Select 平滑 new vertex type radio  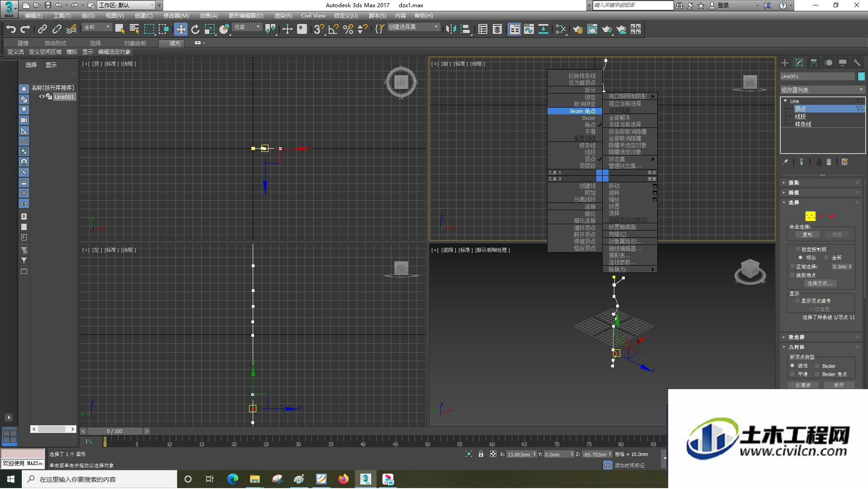tap(793, 374)
